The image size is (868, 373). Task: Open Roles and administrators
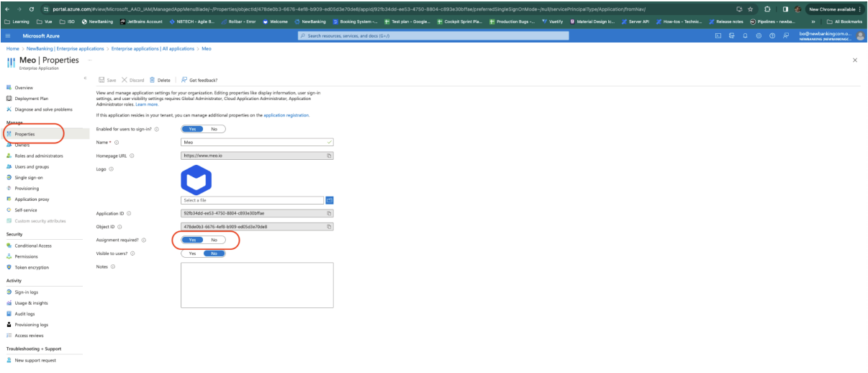pyautogui.click(x=39, y=156)
